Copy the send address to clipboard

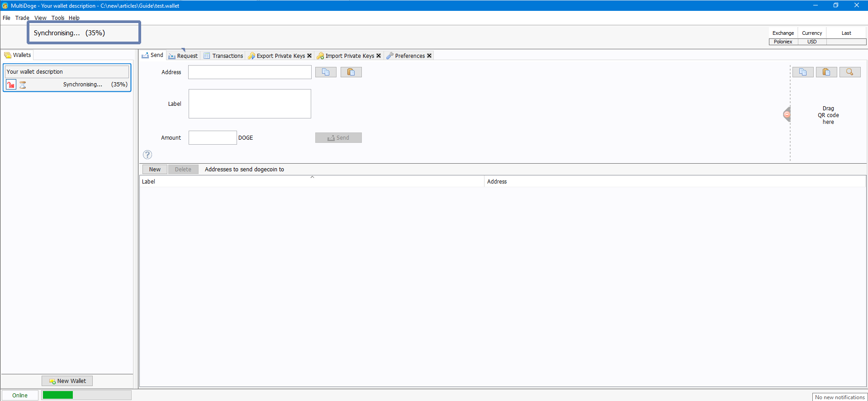[x=326, y=72]
